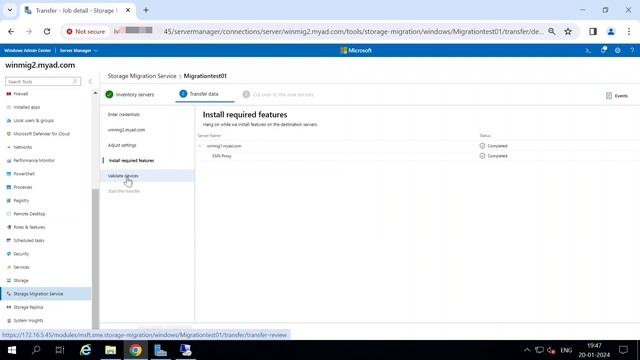Open Registry tool
The height and width of the screenshot is (360, 640).
click(x=21, y=201)
